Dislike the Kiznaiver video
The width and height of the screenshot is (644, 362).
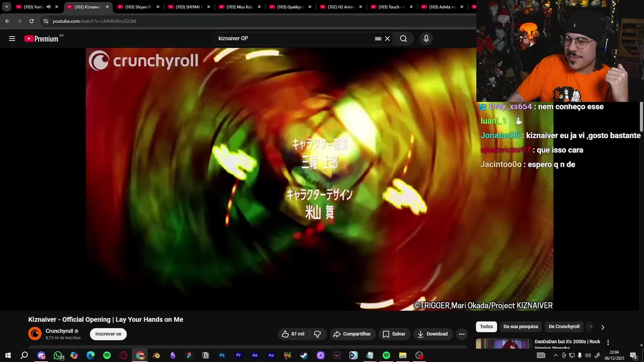[317, 334]
